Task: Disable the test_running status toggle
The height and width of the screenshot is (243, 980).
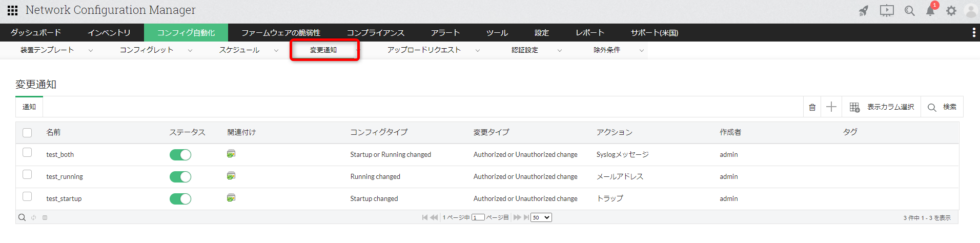Action: point(180,177)
